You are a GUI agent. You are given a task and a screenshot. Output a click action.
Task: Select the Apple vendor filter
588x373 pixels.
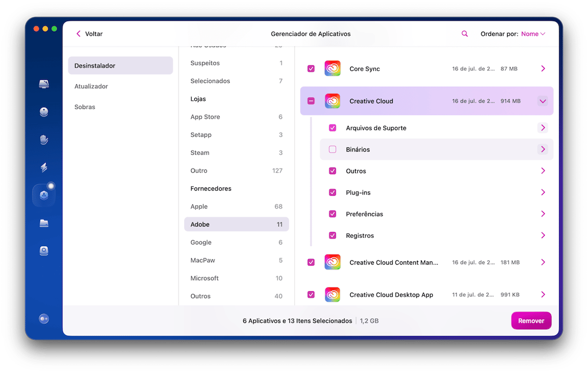coord(236,206)
